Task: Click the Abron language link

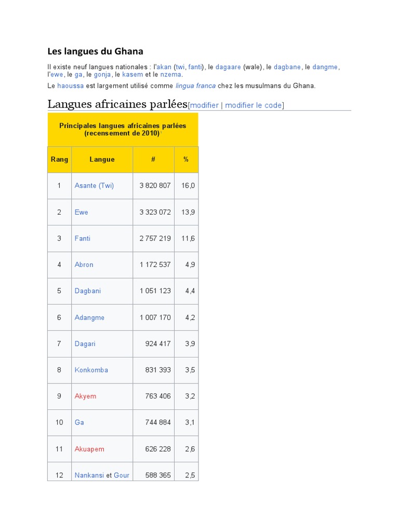Action: (84, 264)
